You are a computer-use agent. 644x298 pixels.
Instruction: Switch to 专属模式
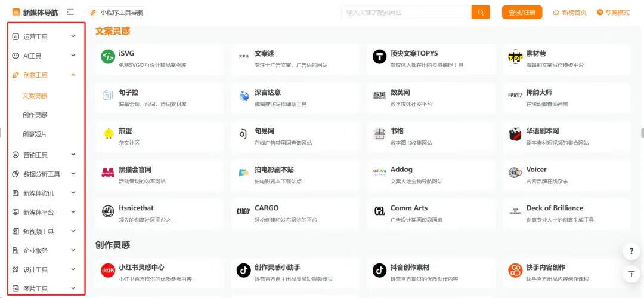[613, 13]
